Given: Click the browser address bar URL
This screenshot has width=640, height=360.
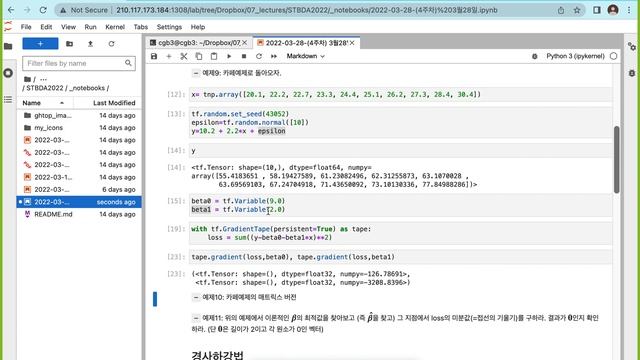Looking at the screenshot, I should point(307,10).
